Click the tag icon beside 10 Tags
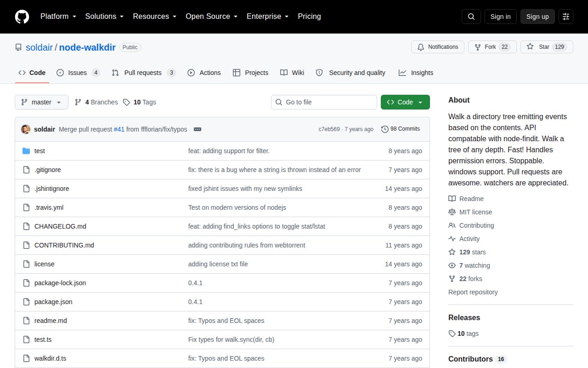 (x=127, y=102)
